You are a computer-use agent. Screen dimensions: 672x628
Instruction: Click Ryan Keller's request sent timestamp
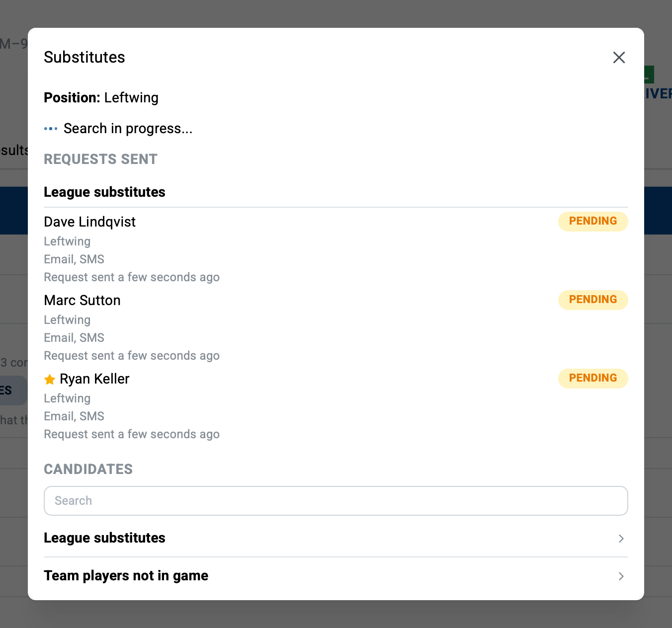(x=132, y=434)
